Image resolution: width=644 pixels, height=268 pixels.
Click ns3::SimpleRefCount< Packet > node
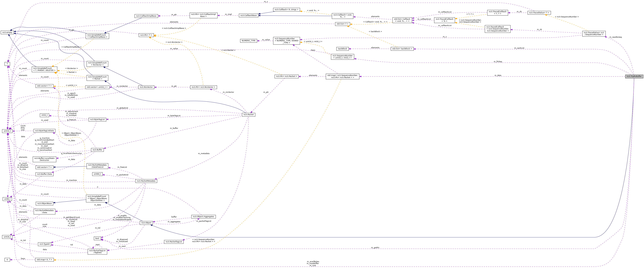click(x=97, y=78)
